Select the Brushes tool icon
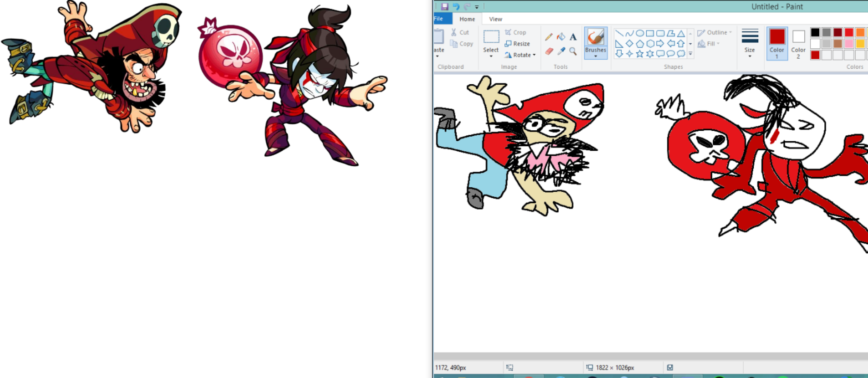This screenshot has width=868, height=378. 596,36
